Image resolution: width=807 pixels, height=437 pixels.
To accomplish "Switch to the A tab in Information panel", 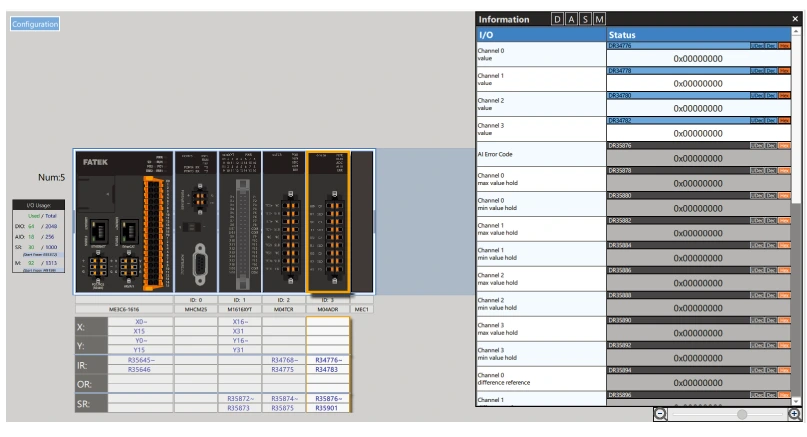I will (572, 19).
